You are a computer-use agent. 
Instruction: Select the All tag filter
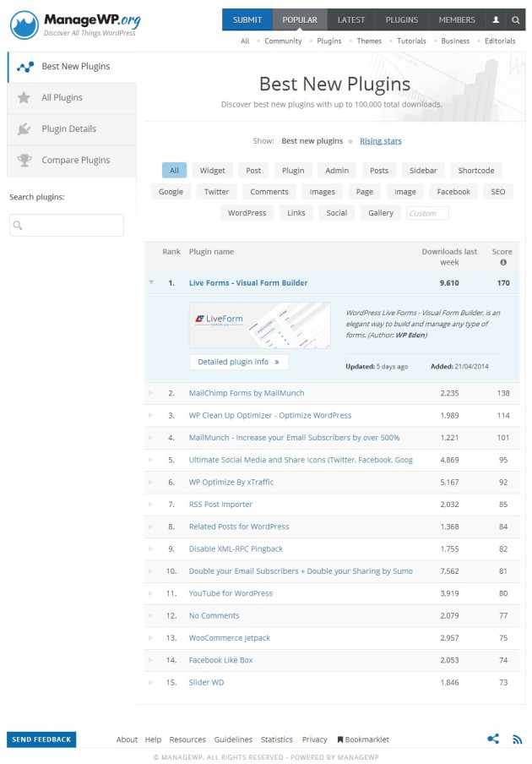[x=174, y=171]
